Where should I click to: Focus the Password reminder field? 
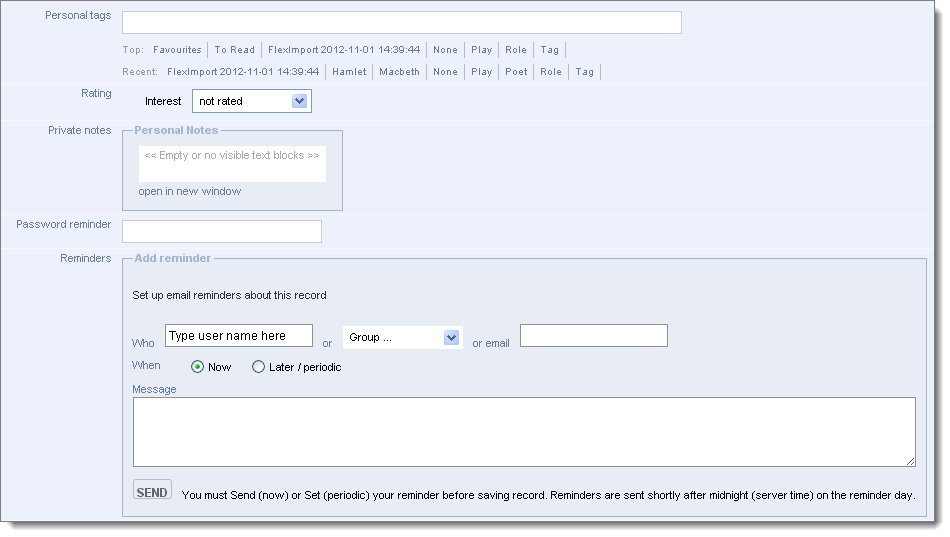pyautogui.click(x=221, y=231)
